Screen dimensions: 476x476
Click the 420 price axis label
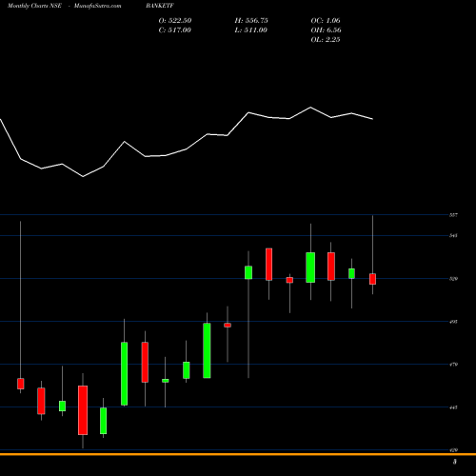453,450
